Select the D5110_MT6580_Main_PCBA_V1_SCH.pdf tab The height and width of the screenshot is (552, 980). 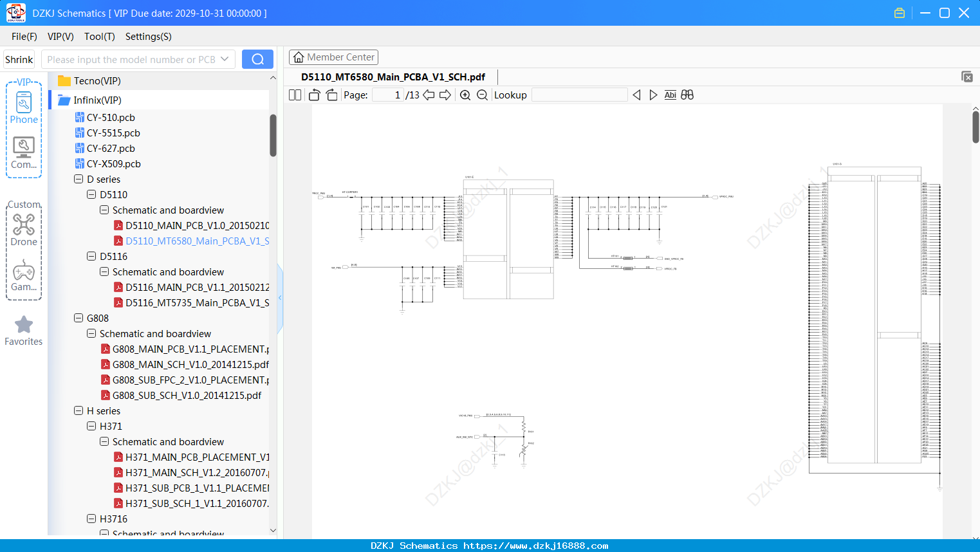click(x=393, y=77)
